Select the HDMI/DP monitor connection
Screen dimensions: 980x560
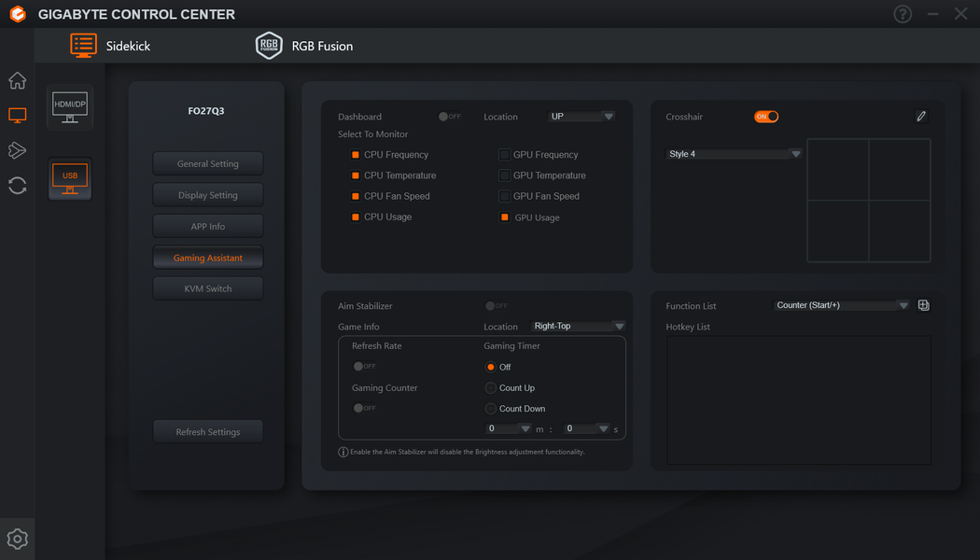point(70,107)
